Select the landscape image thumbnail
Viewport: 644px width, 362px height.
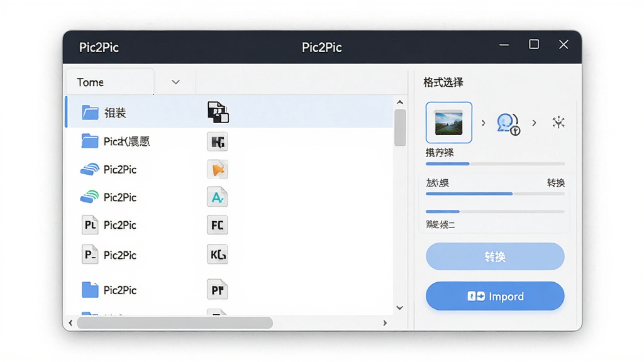(449, 123)
